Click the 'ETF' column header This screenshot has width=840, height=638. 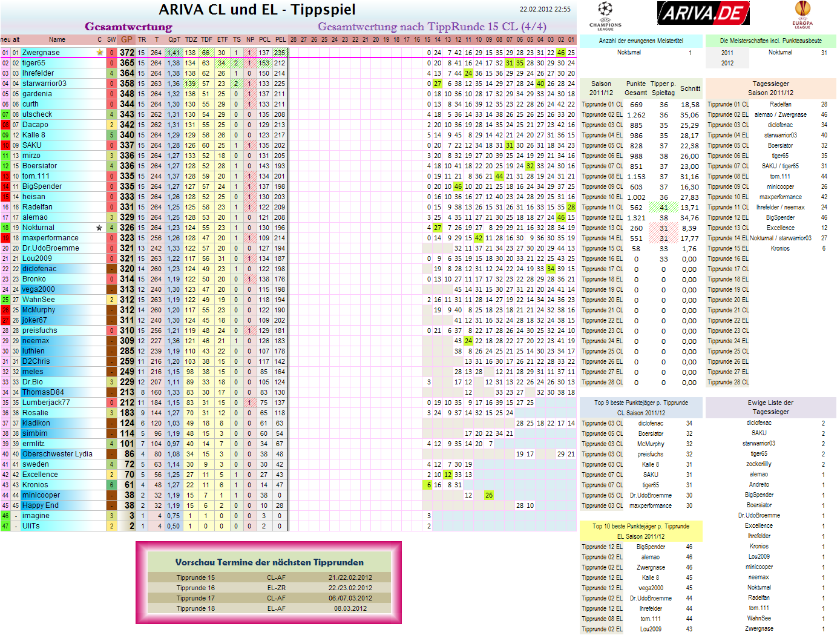222,39
